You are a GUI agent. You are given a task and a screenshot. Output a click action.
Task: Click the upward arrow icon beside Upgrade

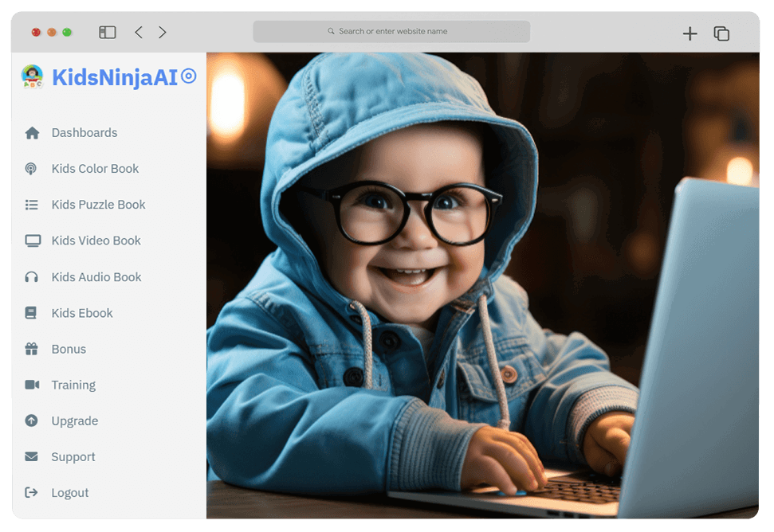(31, 421)
